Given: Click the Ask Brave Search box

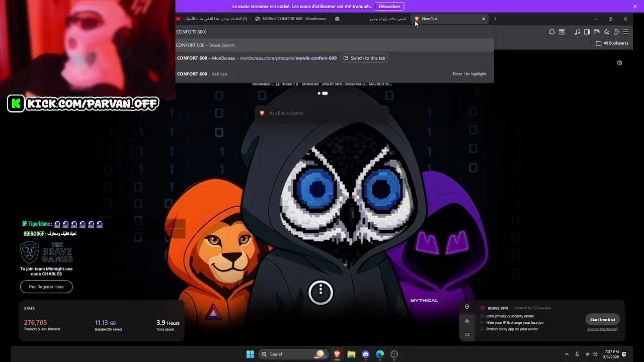Looking at the screenshot, I should pyautogui.click(x=322, y=113).
